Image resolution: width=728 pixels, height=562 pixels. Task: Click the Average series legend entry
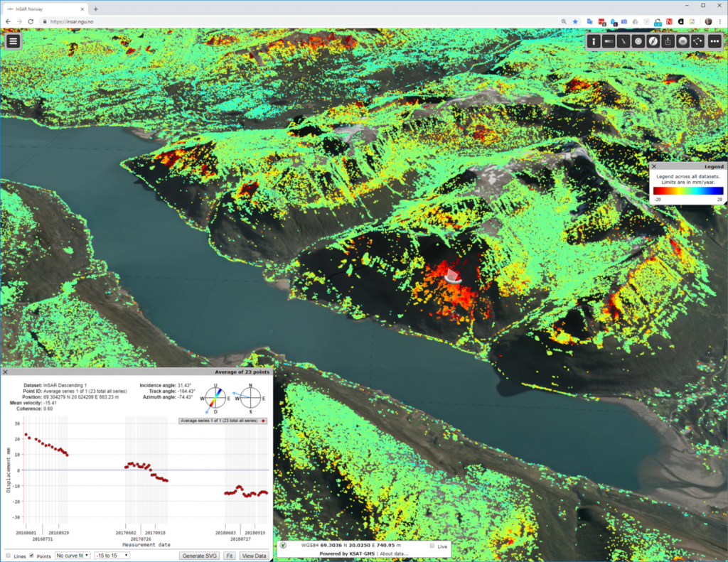click(223, 421)
